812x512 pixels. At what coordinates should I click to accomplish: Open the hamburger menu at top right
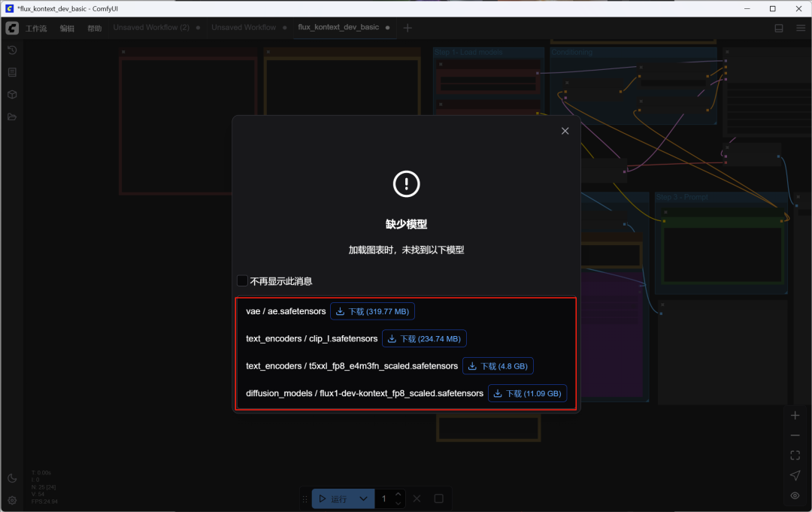coord(801,28)
